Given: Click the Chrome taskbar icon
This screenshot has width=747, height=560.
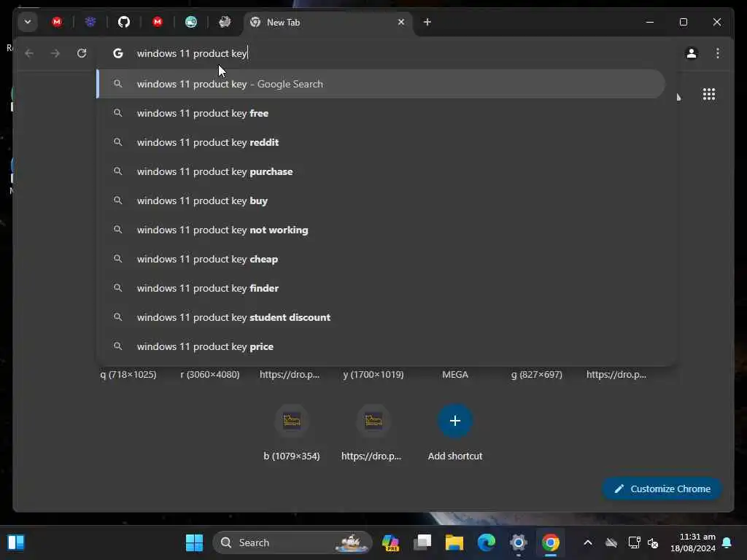Looking at the screenshot, I should coord(550,542).
